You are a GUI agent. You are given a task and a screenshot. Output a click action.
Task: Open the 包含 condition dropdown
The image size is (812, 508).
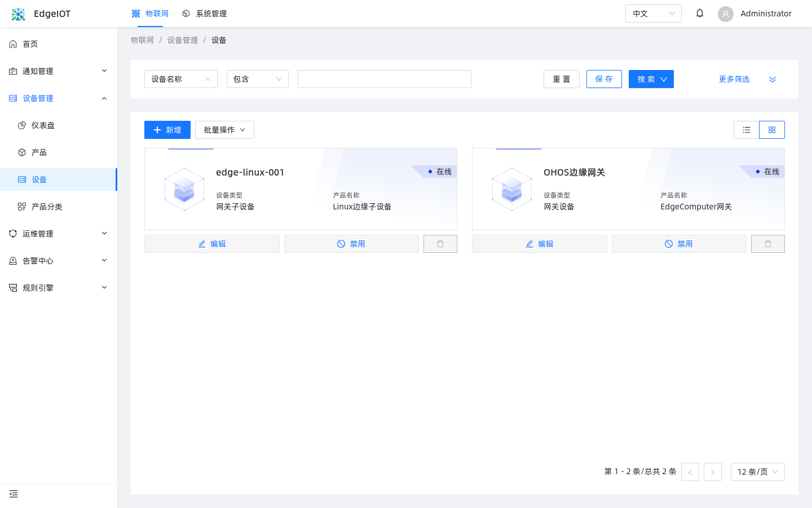pos(258,79)
